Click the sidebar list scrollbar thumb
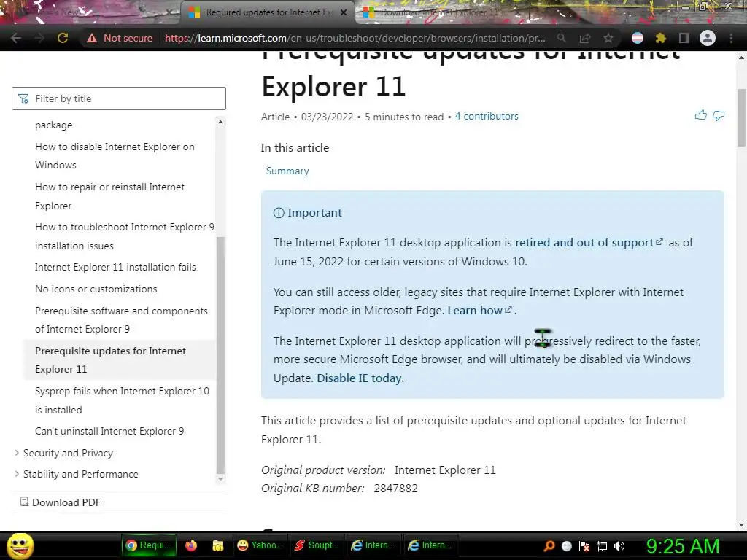Screen dimensions: 747x560 pyautogui.click(x=220, y=355)
